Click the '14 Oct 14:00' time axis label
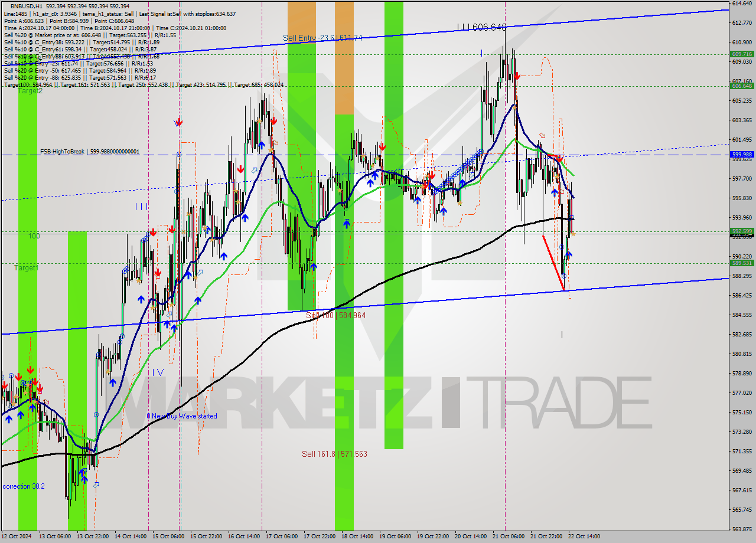 click(x=130, y=537)
